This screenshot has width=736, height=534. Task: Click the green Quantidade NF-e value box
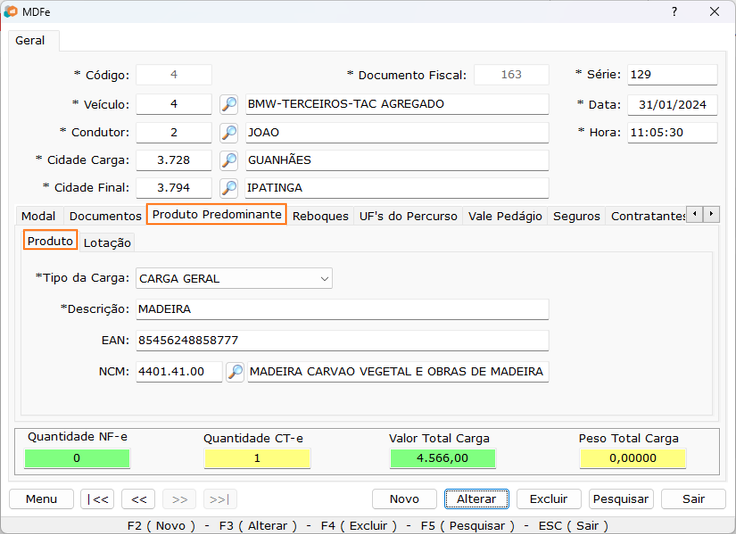(77, 458)
